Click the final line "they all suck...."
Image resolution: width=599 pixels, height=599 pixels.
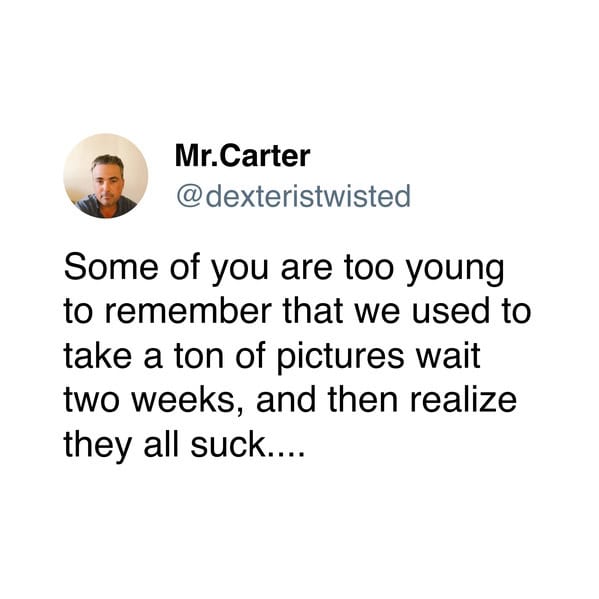coord(185,445)
